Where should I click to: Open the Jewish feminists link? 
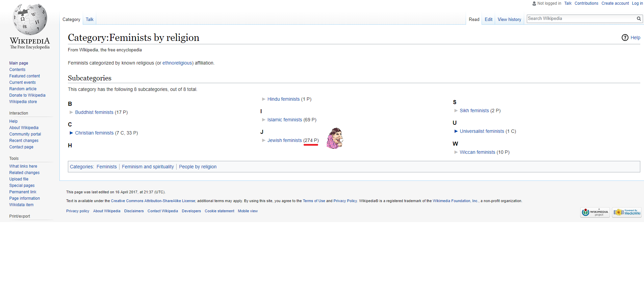[285, 140]
